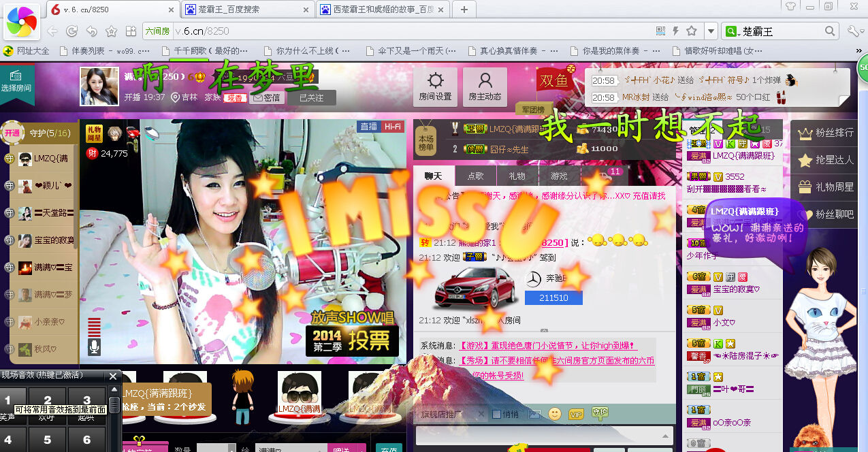Viewport: 868px width, 452px height.
Task: Open the browser skin shirt icon
Action: click(x=790, y=6)
